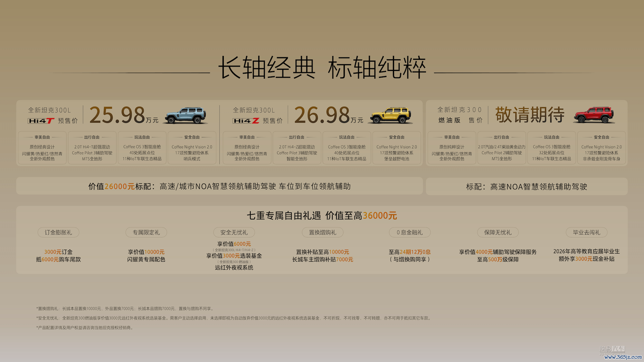Click the *置换增购礼 footnote line
The width and height of the screenshot is (644, 362).
point(125,309)
